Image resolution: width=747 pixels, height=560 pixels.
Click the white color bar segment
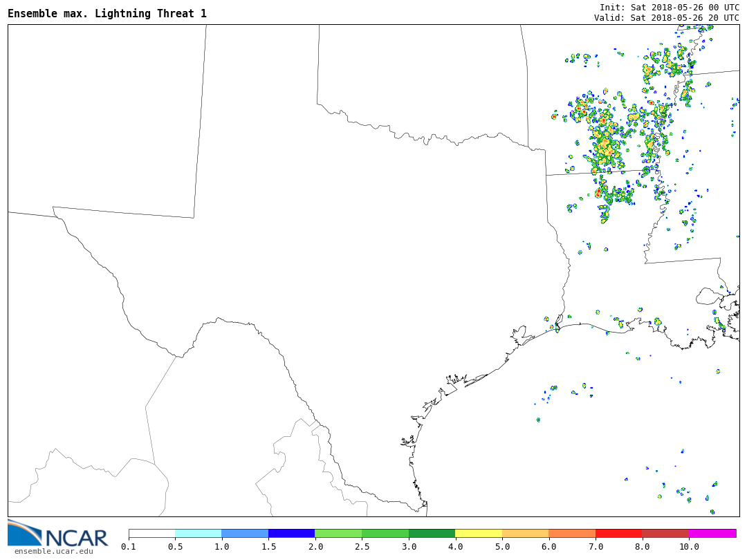click(x=152, y=533)
